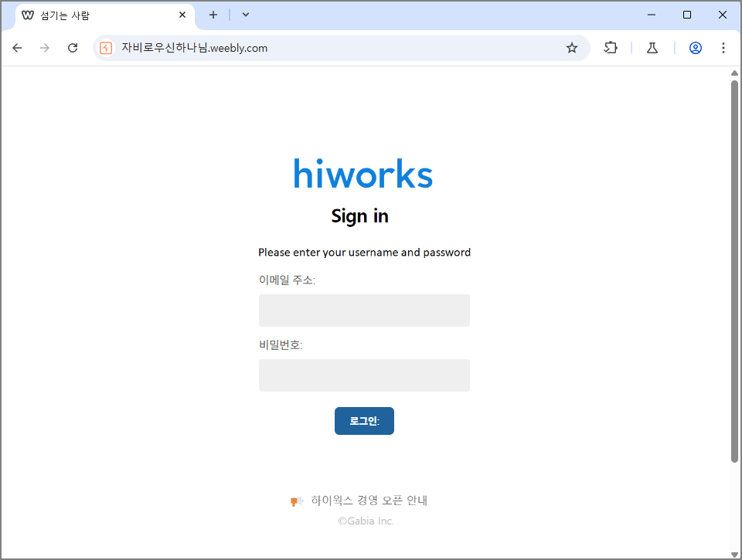This screenshot has width=742, height=560.
Task: View site information icon in address bar
Action: [106, 48]
